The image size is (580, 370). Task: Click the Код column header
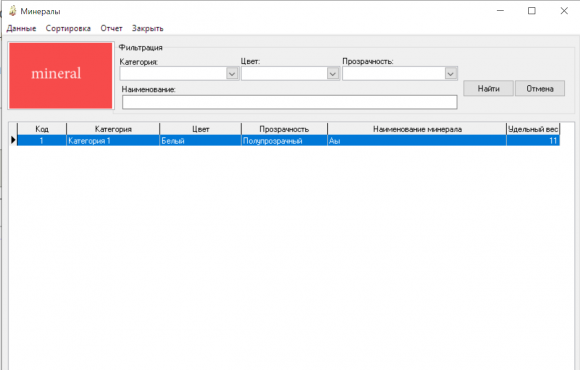click(x=42, y=129)
